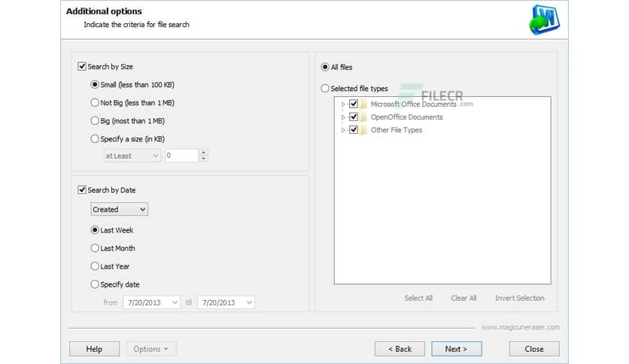
Task: Click the Invert Selection link
Action: click(519, 299)
